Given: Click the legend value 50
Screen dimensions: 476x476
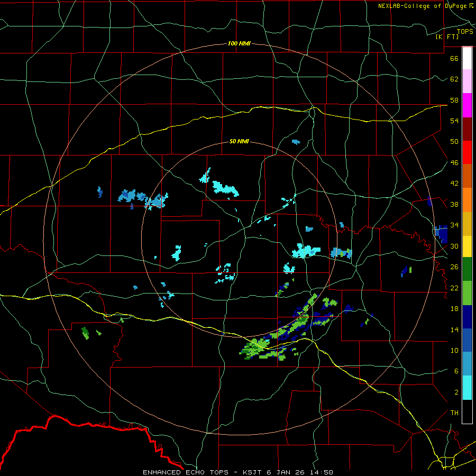Looking at the screenshot, I should click(x=454, y=142).
